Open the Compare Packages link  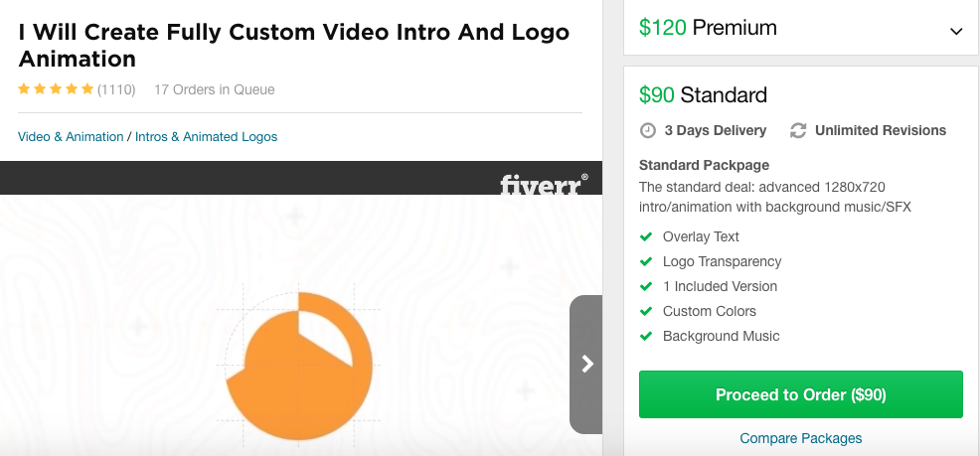(x=800, y=438)
